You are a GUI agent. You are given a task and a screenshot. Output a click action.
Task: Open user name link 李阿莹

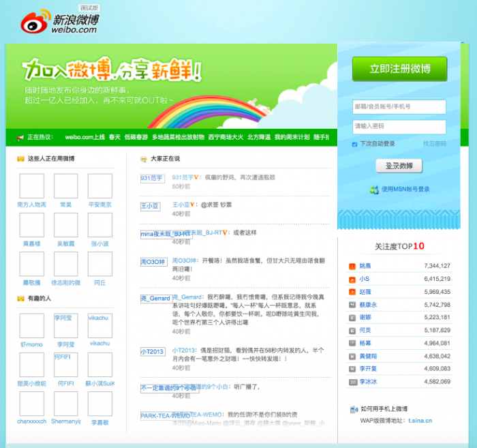pos(65,344)
